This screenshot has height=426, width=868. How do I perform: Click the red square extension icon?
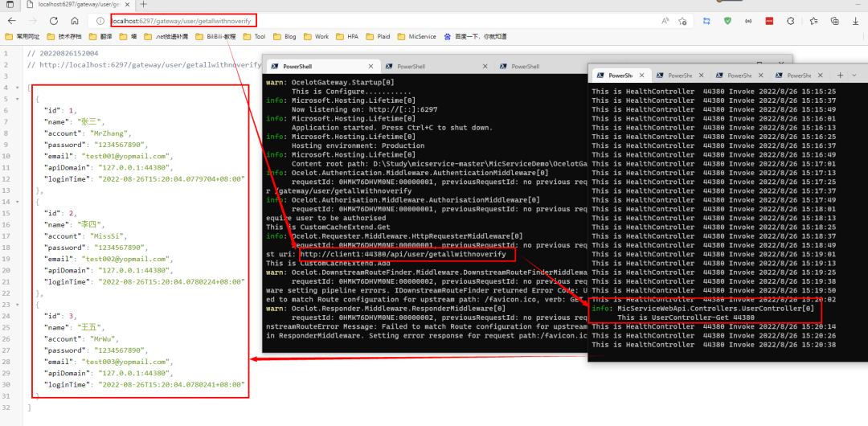769,21
